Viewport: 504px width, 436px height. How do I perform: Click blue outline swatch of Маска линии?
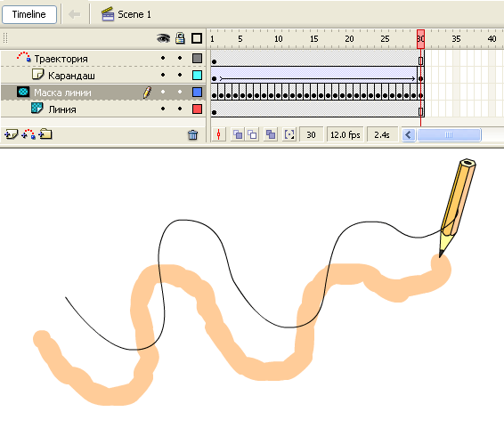tap(197, 93)
